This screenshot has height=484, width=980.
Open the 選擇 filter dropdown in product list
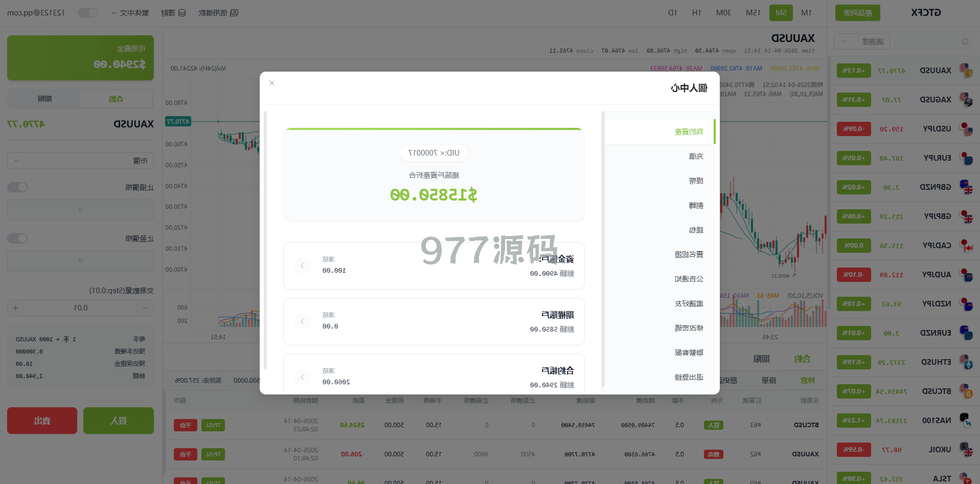click(861, 41)
